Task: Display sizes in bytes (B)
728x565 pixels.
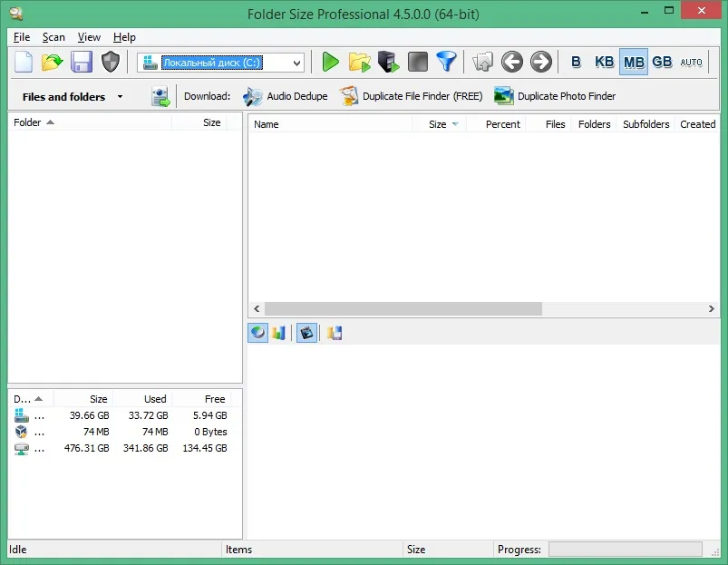Action: point(576,62)
